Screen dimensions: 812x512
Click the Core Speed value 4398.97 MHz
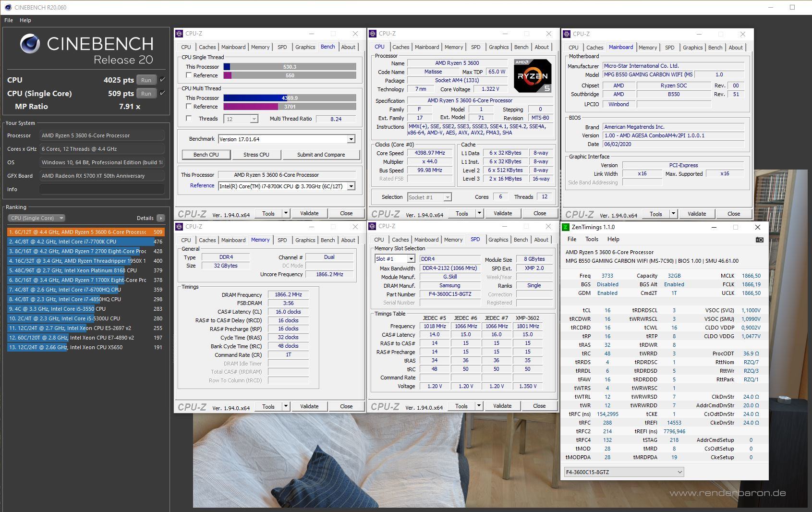430,153
